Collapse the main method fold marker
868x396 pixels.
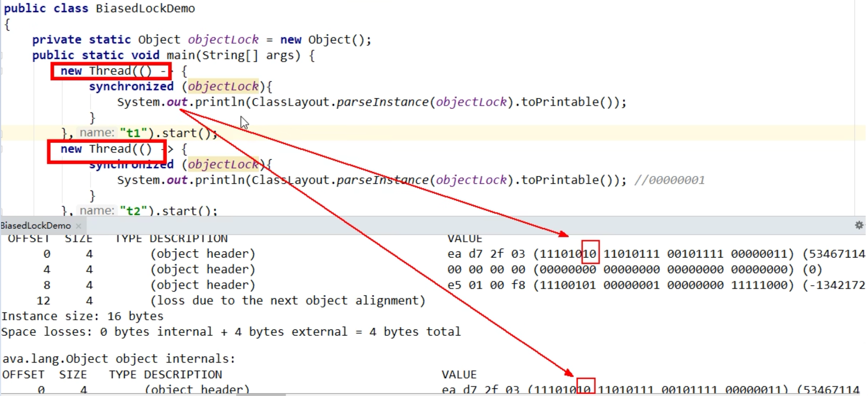(2, 56)
